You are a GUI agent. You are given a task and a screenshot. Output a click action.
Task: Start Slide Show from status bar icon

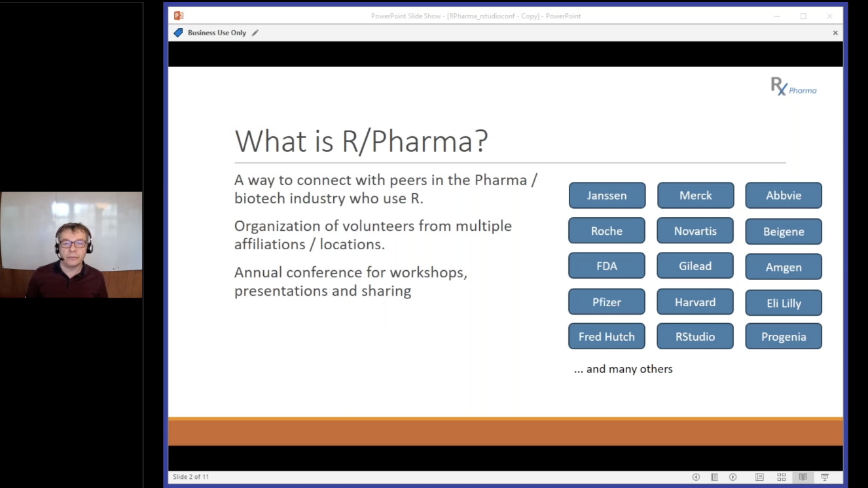824,477
